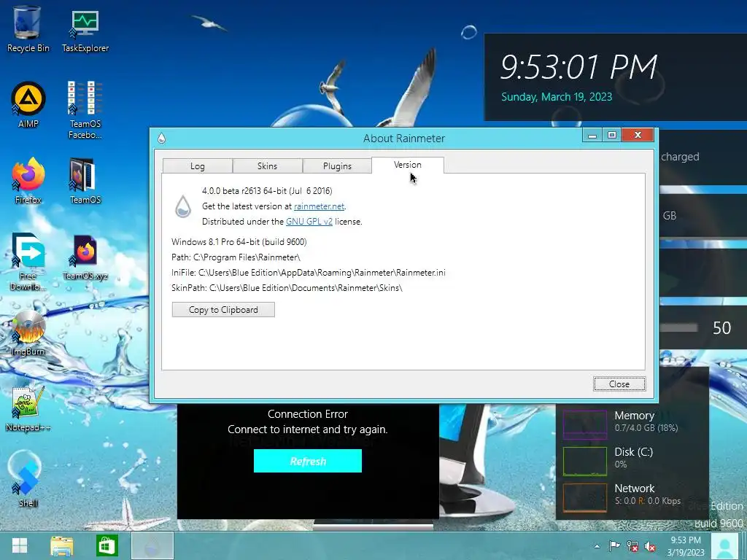This screenshot has height=560, width=747.
Task: Launch the Windows Store taskbar icon
Action: click(x=107, y=545)
